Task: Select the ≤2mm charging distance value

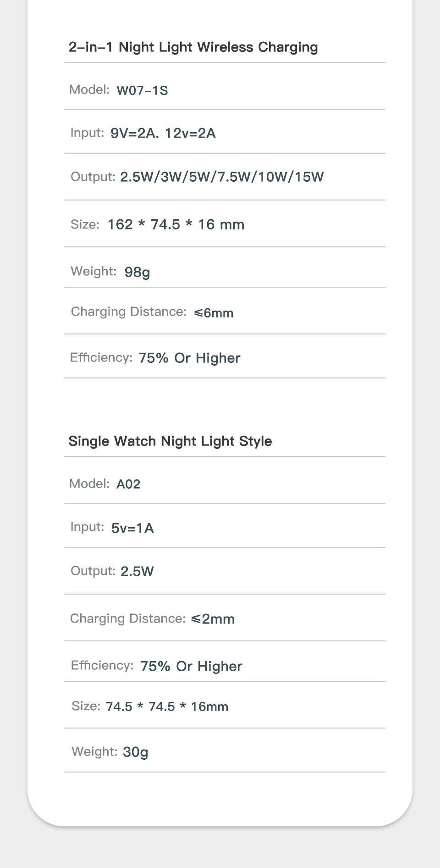Action: click(x=213, y=619)
